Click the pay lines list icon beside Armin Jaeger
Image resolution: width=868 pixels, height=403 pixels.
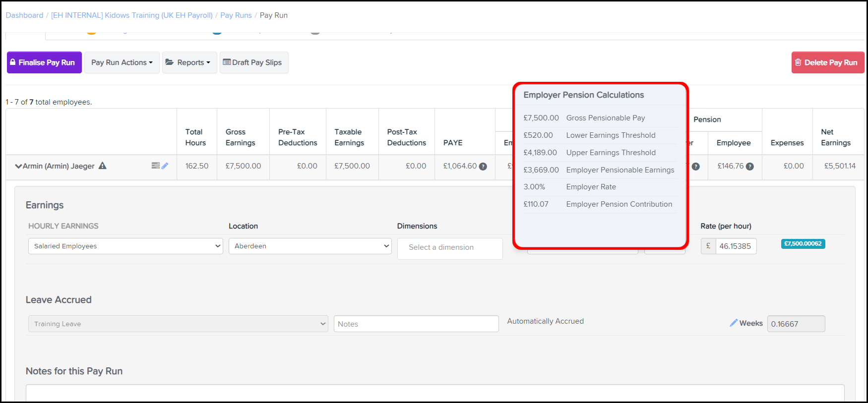point(156,166)
